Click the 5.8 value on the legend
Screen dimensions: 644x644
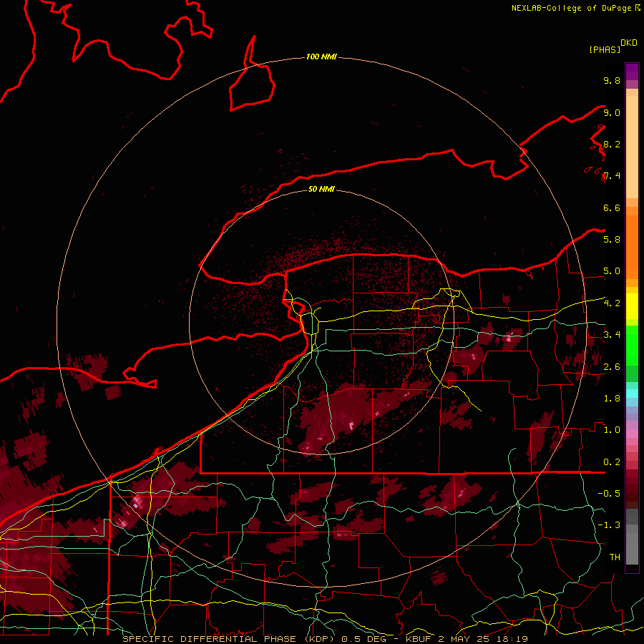[x=612, y=240]
